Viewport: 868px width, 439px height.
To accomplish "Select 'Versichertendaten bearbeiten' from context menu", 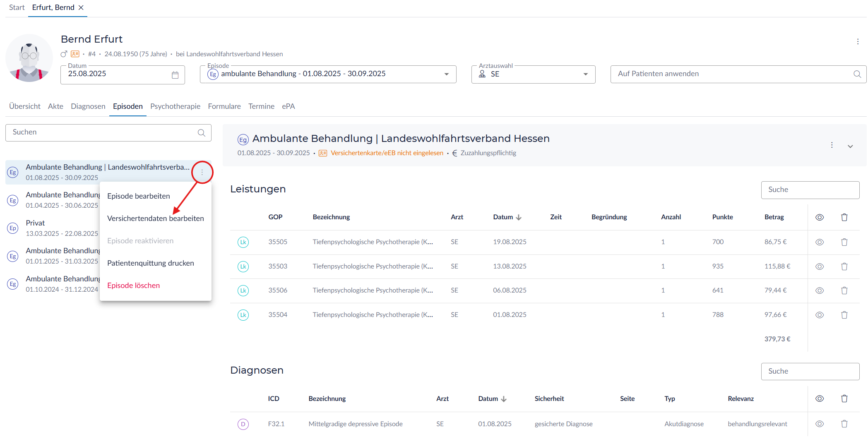I will (x=155, y=218).
